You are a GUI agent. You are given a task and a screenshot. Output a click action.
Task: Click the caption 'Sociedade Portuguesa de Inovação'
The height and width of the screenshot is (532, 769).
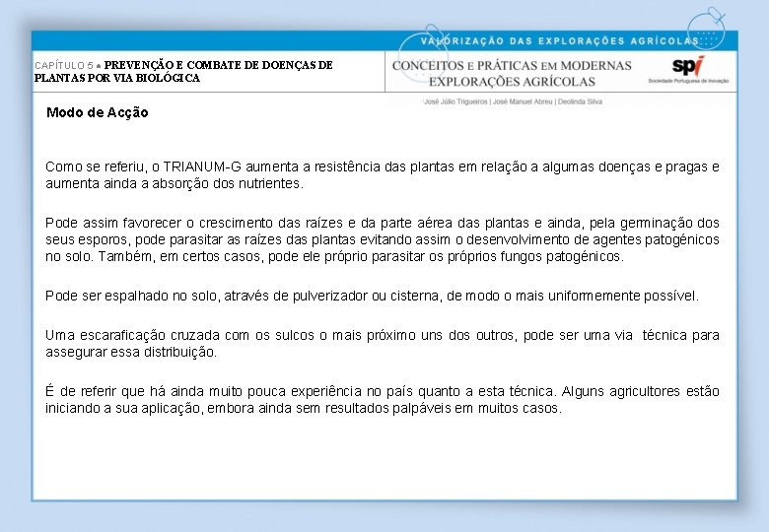tap(688, 81)
